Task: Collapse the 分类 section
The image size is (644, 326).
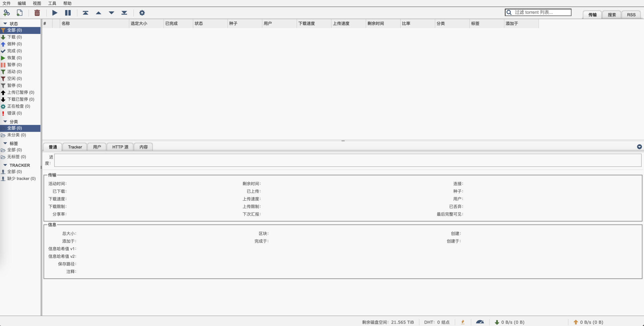Action: point(5,122)
